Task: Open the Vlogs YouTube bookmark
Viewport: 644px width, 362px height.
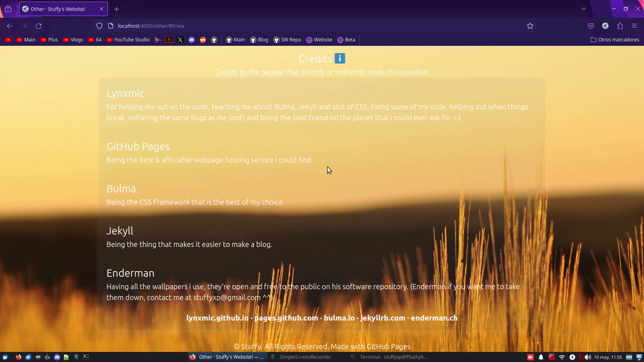Action: pos(73,40)
